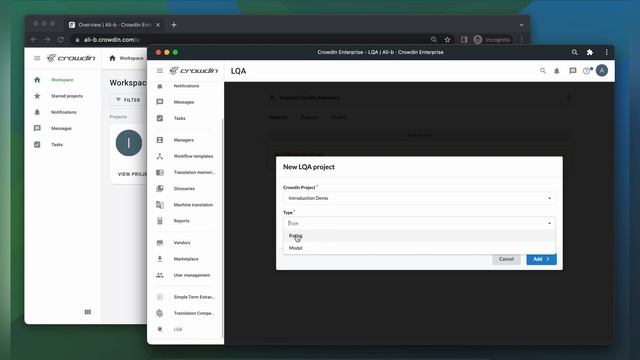The width and height of the screenshot is (640, 360).
Task: Click the address bar in background browser
Action: (x=253, y=40)
